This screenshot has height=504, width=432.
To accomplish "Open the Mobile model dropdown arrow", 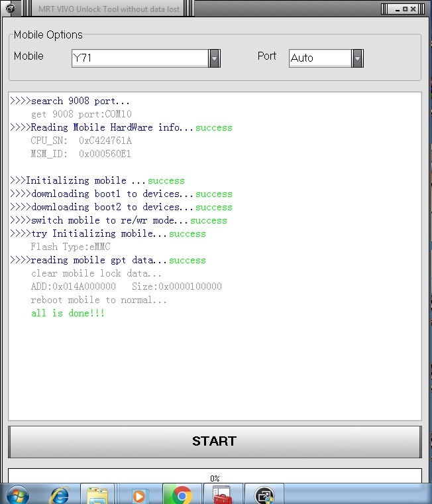I will click(214, 58).
